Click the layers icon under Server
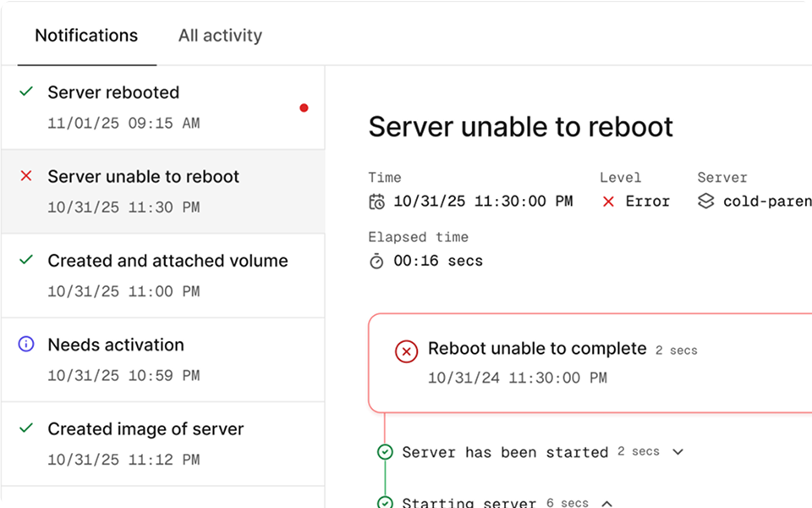812x508 pixels. pos(705,201)
